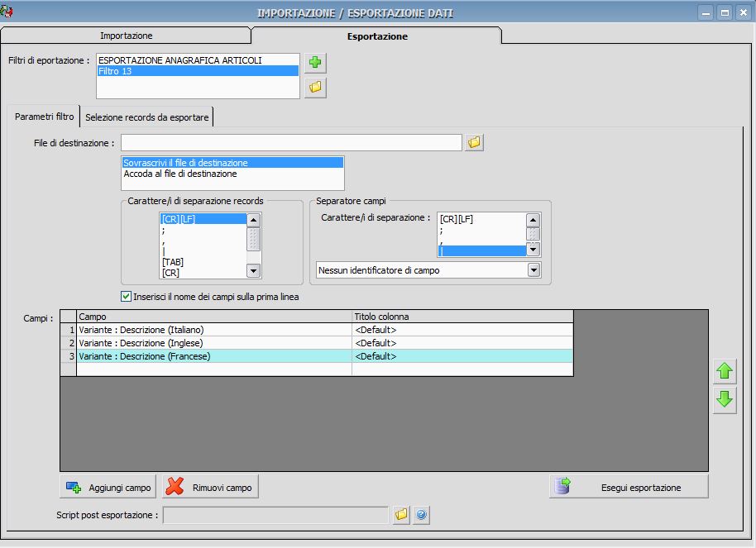Click empty new row in Campi grid
The height and width of the screenshot is (548, 756).
tap(317, 369)
